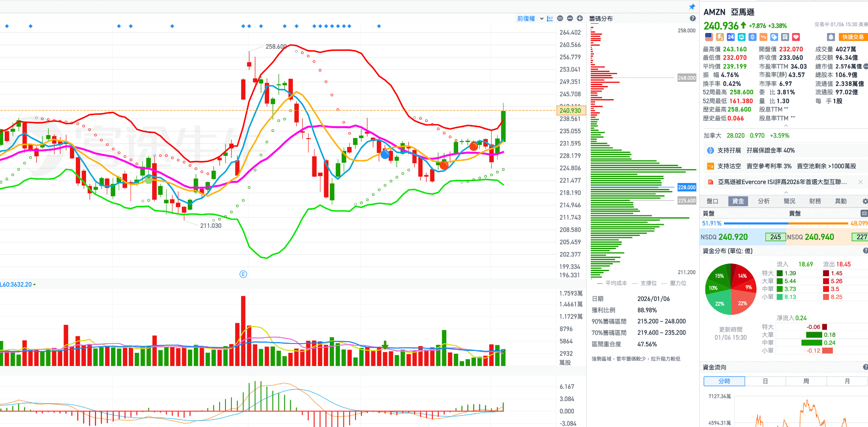The width and height of the screenshot is (868, 427).
Task: Open the Evercore ISI news headline
Action: 782,182
